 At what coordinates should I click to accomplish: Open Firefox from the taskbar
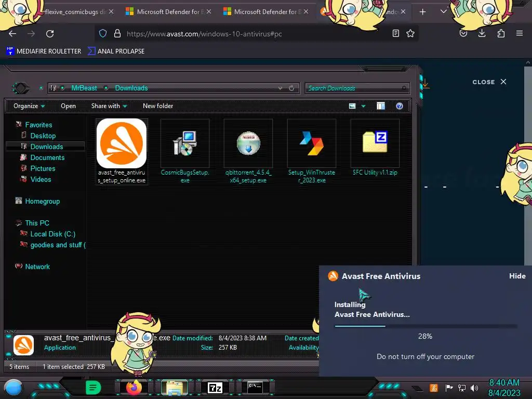tap(134, 388)
